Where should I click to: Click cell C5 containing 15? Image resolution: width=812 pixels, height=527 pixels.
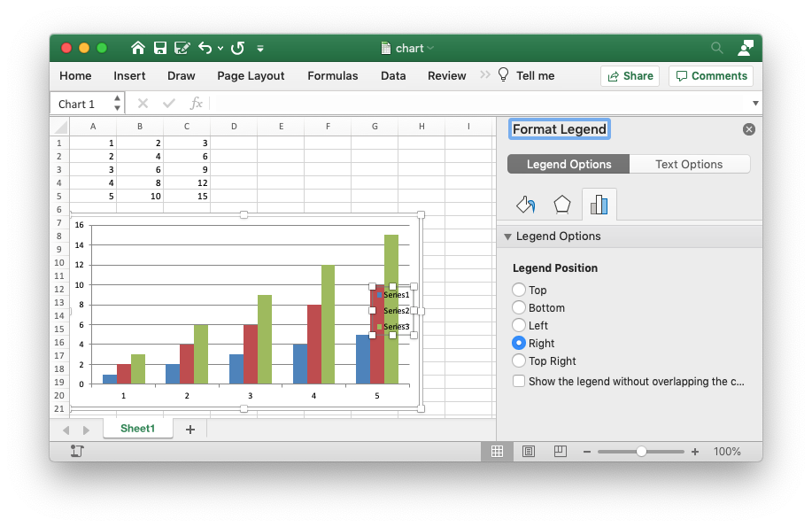tap(187, 197)
